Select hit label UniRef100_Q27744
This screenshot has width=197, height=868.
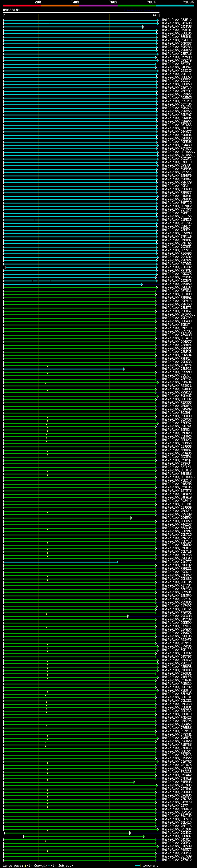177,806
